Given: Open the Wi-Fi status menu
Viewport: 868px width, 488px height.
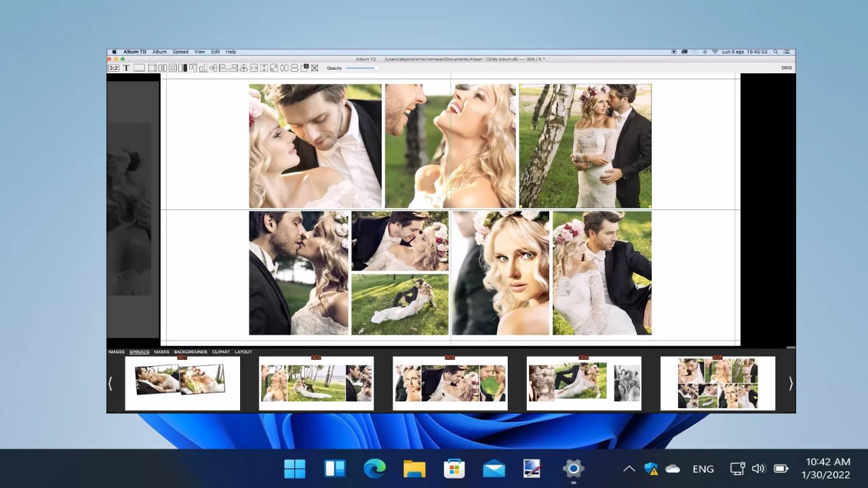Looking at the screenshot, I should click(x=715, y=52).
